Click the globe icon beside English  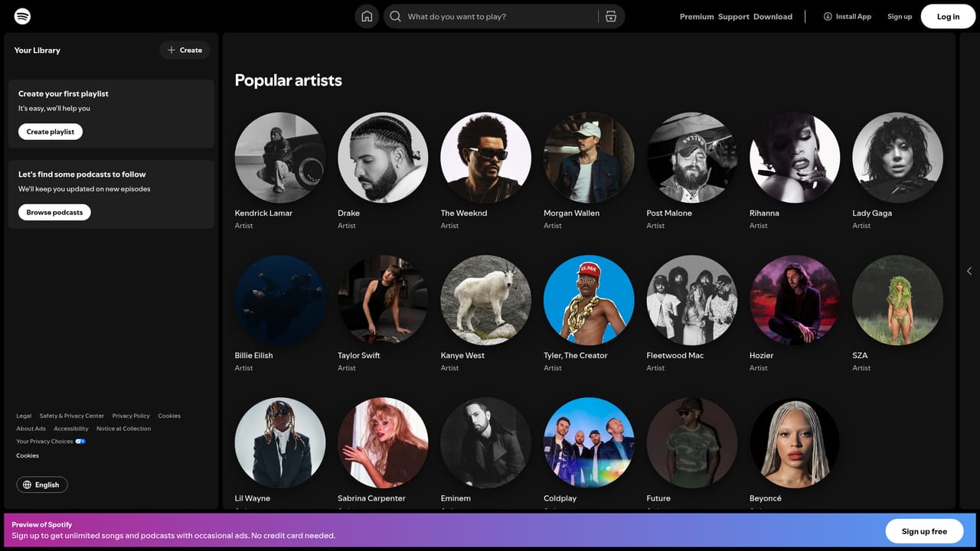(28, 484)
